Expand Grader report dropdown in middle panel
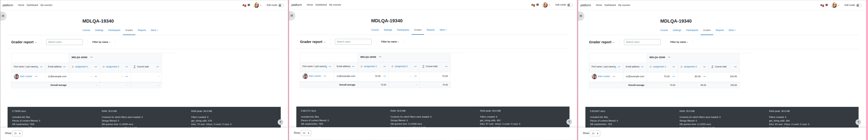The image size is (868, 140). [313, 42]
